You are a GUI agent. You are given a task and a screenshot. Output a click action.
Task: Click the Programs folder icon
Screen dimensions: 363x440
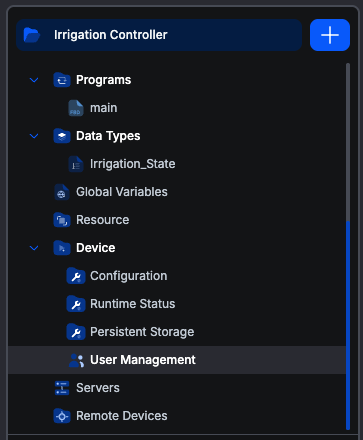coord(62,80)
